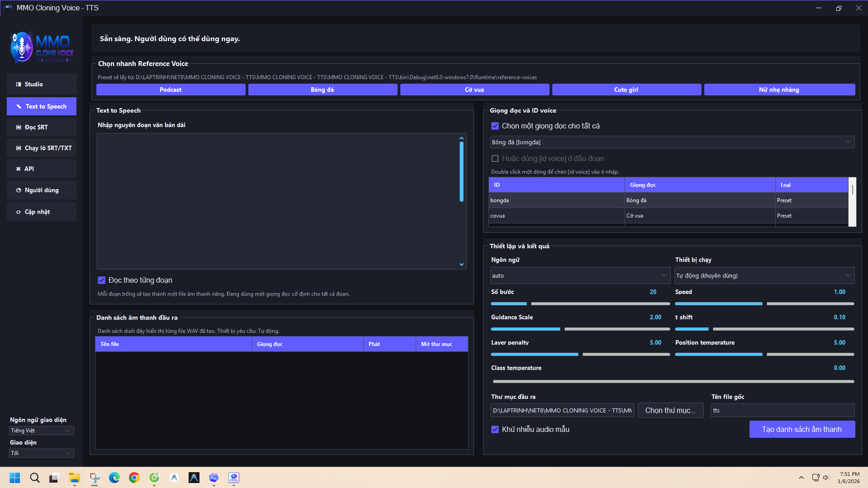Open Microsoft Edge from taskbar
Image resolution: width=868 pixels, height=488 pixels.
coord(114,478)
